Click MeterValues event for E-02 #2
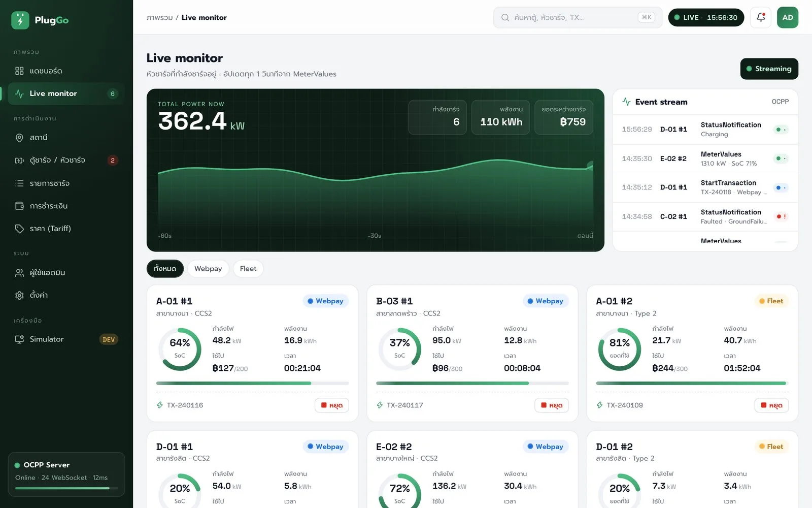 [705, 158]
